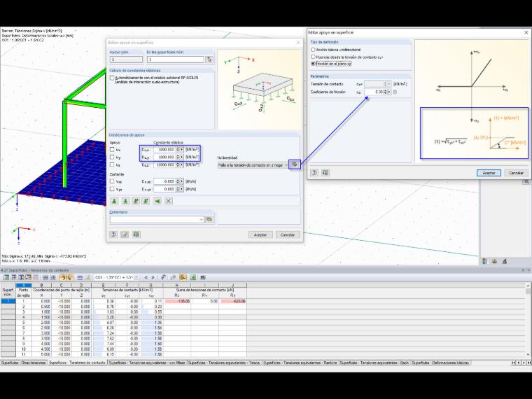Click side arrow next to friction coefficient value
Viewport: 532px width, 399px height.
point(389,92)
